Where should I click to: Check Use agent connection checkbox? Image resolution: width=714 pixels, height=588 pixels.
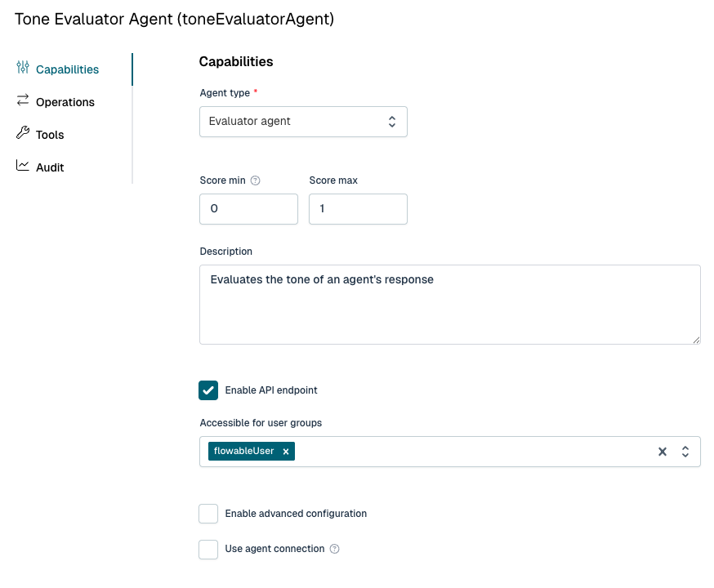pos(208,550)
